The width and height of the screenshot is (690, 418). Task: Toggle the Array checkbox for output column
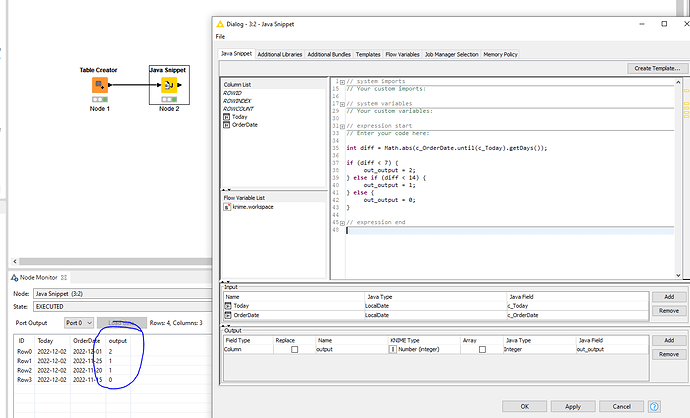[x=482, y=349]
